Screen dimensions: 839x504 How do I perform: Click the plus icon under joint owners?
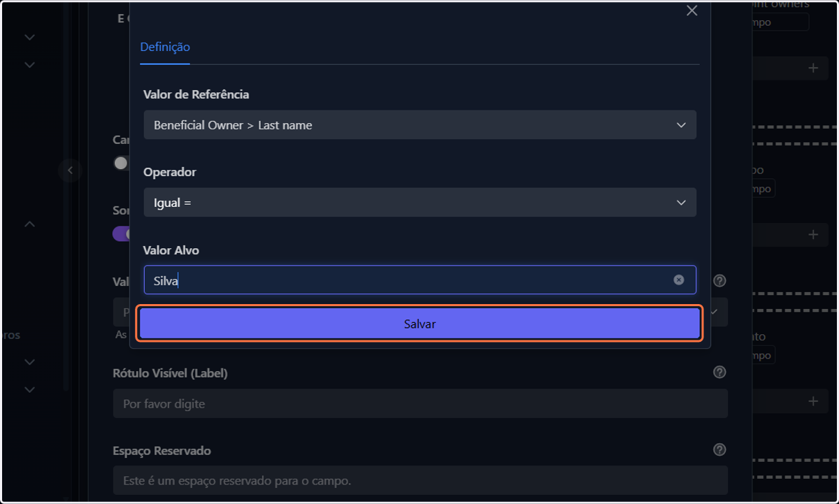coord(813,68)
